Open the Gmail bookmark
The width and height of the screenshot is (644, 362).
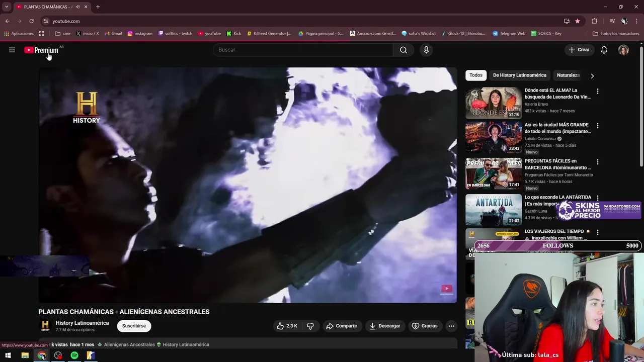pyautogui.click(x=113, y=34)
